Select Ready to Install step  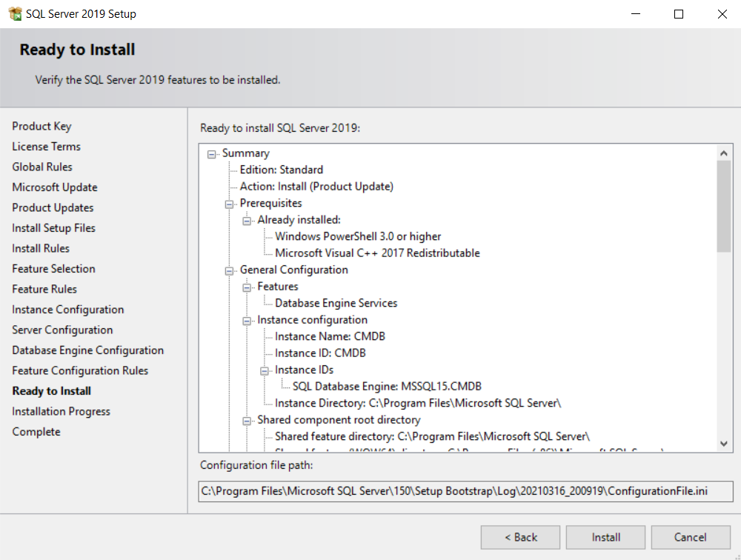52,391
